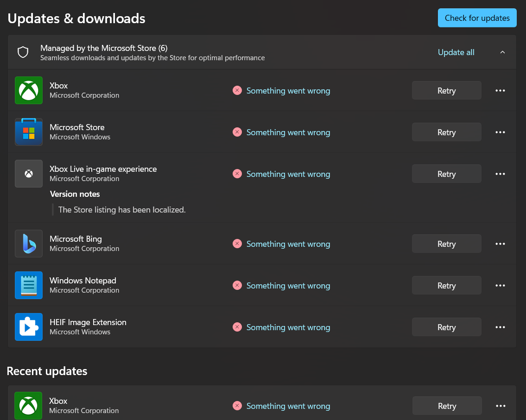Click Update all link
526x420 pixels.
[456, 52]
